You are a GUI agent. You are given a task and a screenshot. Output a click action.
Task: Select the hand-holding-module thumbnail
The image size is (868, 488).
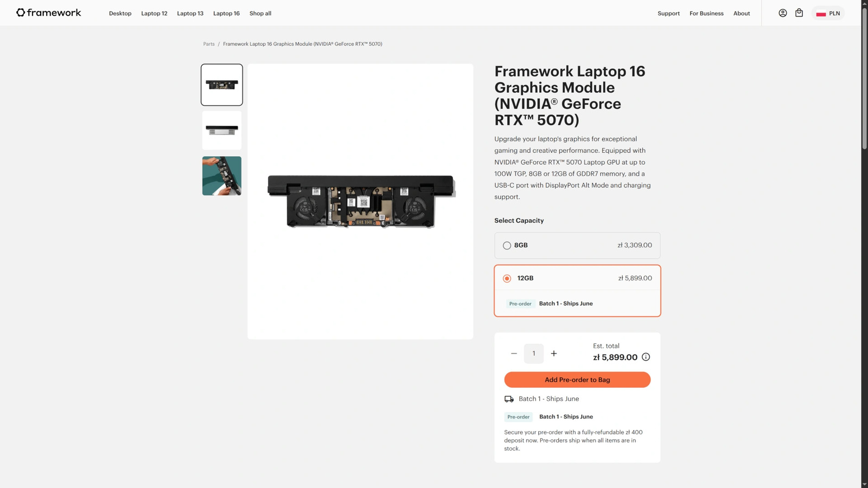tap(222, 176)
